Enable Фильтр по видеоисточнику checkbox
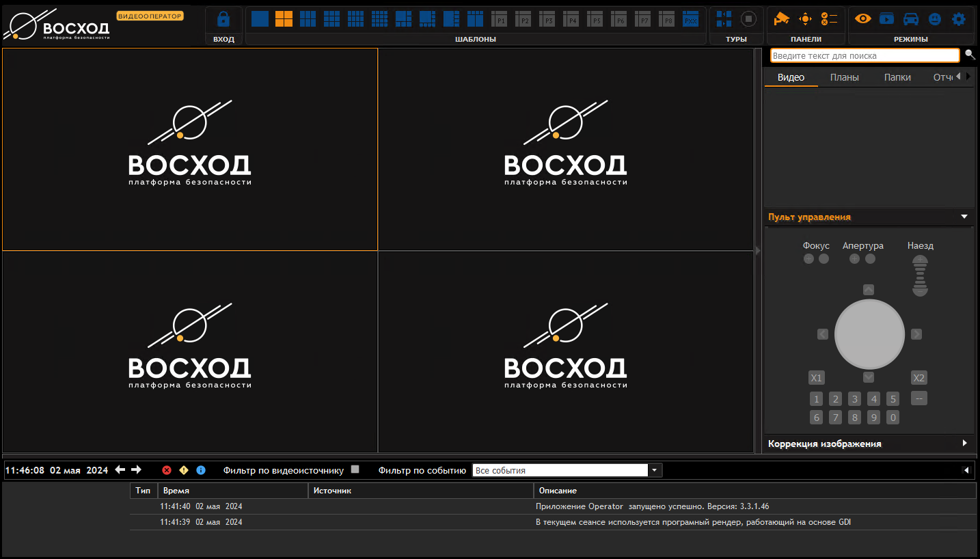The width and height of the screenshot is (980, 559). pyautogui.click(x=355, y=469)
